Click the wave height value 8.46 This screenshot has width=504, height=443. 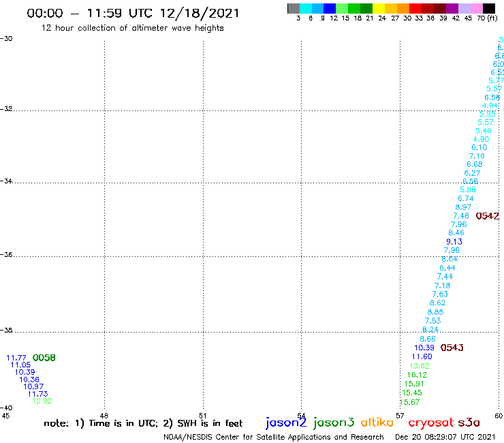(456, 232)
